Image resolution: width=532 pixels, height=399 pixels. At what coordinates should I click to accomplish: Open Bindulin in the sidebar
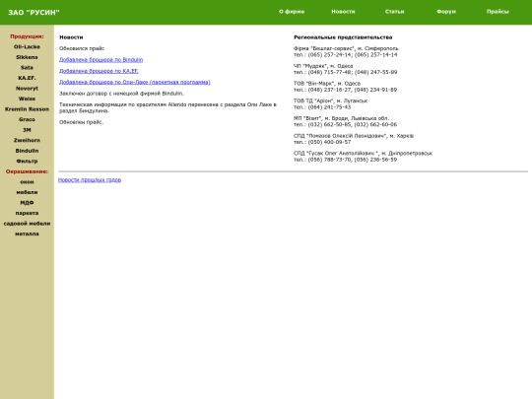coord(27,151)
